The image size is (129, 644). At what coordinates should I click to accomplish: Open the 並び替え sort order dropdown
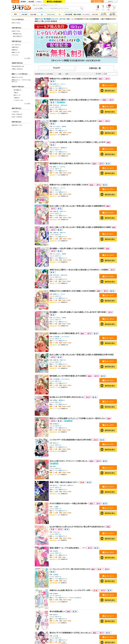point(109,74)
